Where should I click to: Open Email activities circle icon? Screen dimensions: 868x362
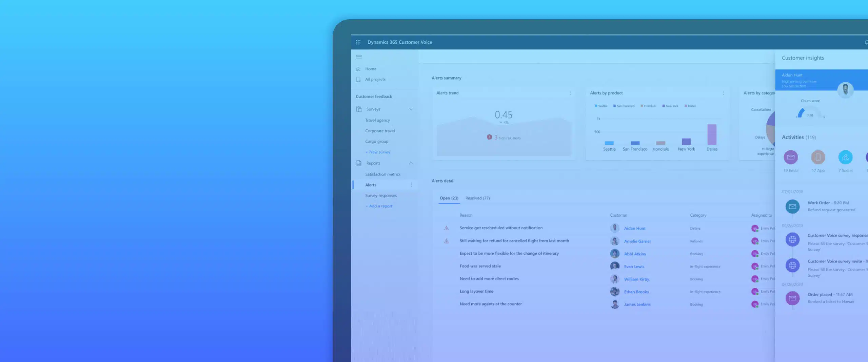[x=791, y=157]
